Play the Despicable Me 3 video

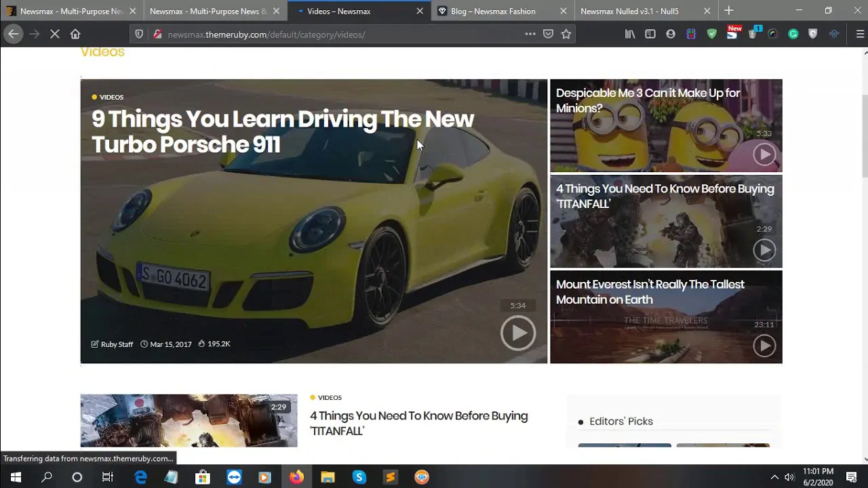coord(764,155)
